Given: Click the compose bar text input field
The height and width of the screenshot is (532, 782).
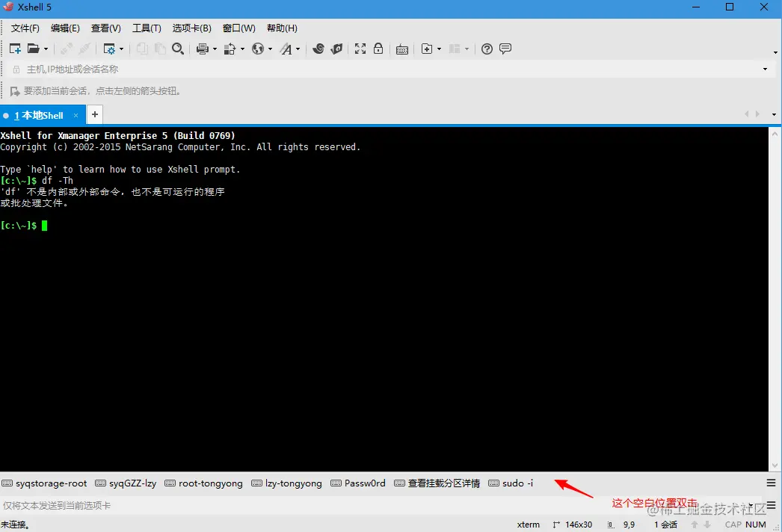Looking at the screenshot, I should coord(374,506).
